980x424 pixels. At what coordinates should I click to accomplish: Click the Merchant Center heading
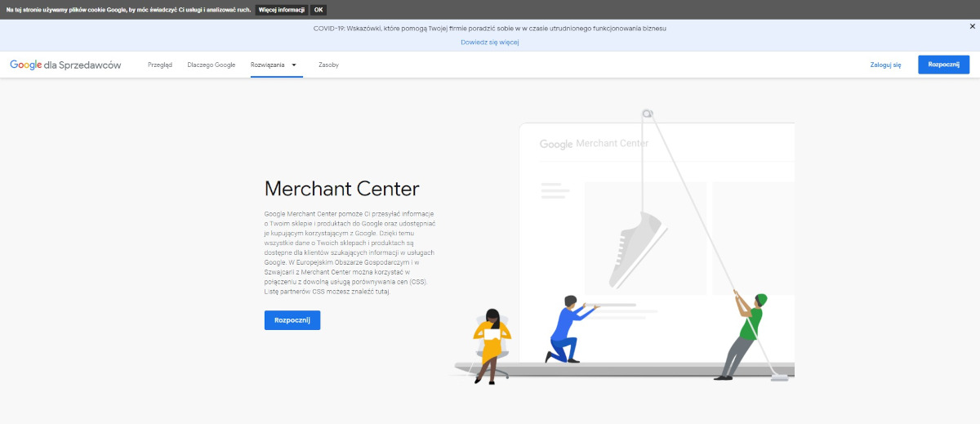tap(341, 189)
